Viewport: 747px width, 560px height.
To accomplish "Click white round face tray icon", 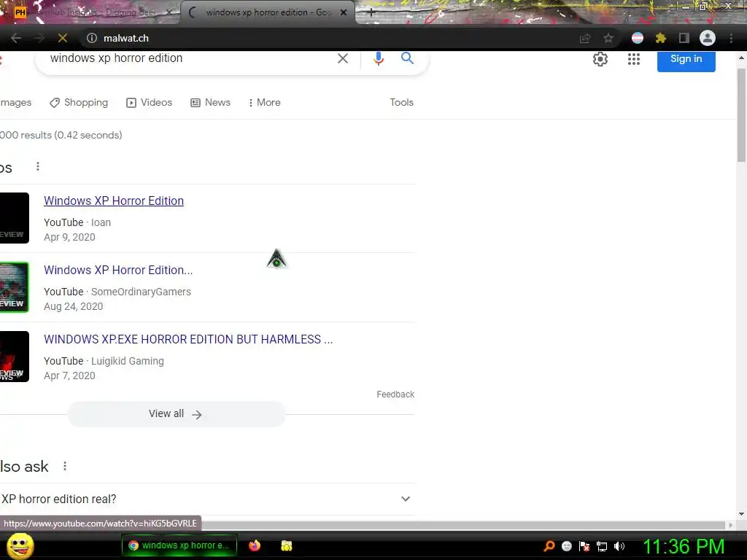I will (x=566, y=546).
